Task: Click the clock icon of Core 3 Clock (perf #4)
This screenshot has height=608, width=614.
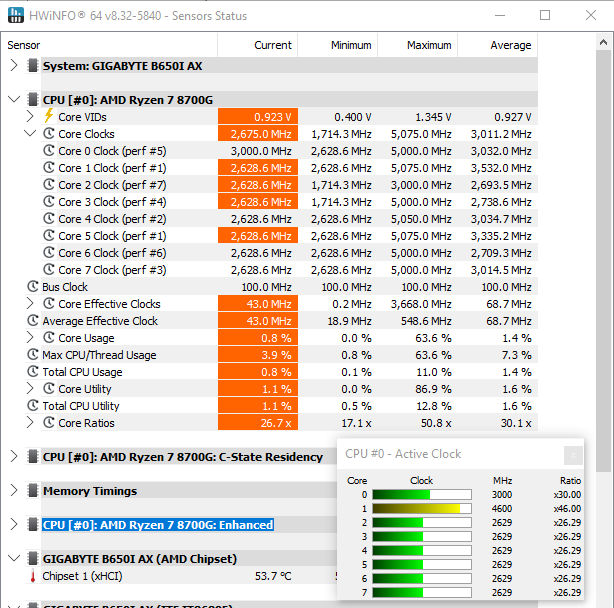Action: pos(49,202)
